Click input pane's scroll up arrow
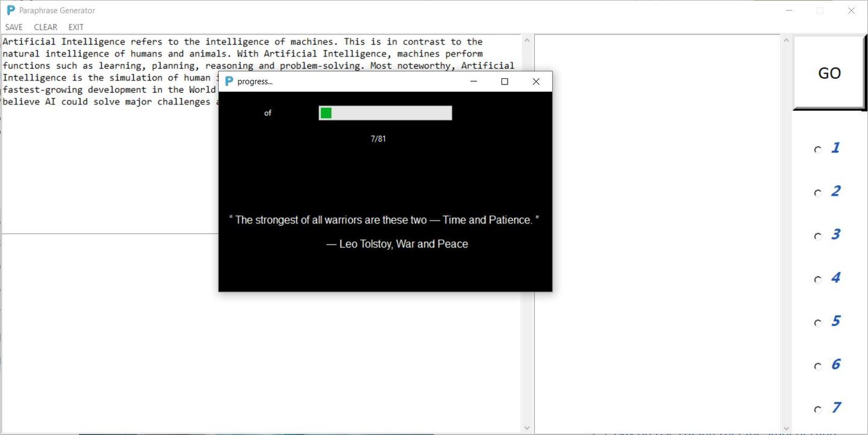This screenshot has height=435, width=868. tap(527, 40)
